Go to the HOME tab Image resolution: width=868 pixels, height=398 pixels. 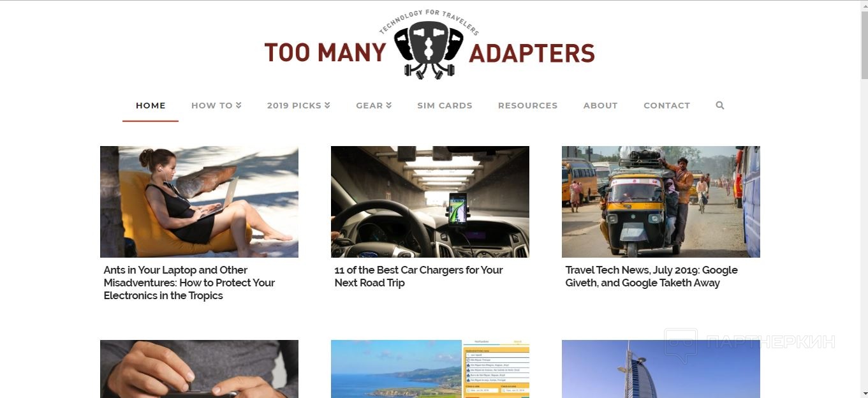click(x=151, y=105)
